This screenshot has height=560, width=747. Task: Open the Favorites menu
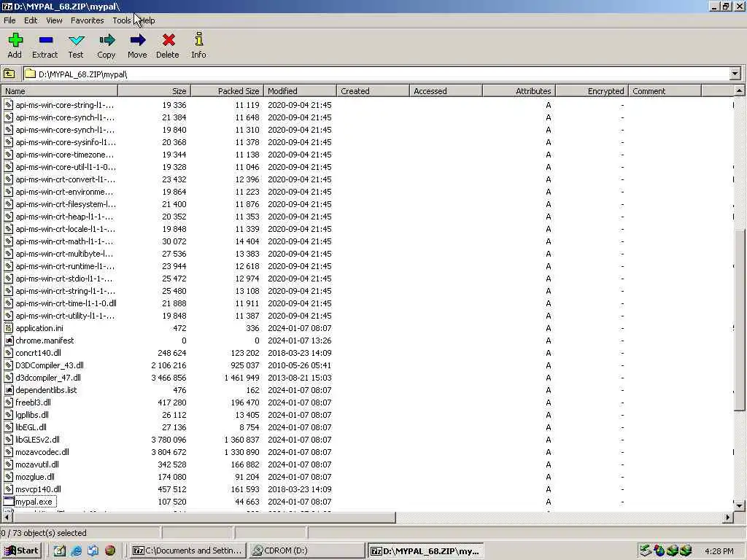(88, 20)
